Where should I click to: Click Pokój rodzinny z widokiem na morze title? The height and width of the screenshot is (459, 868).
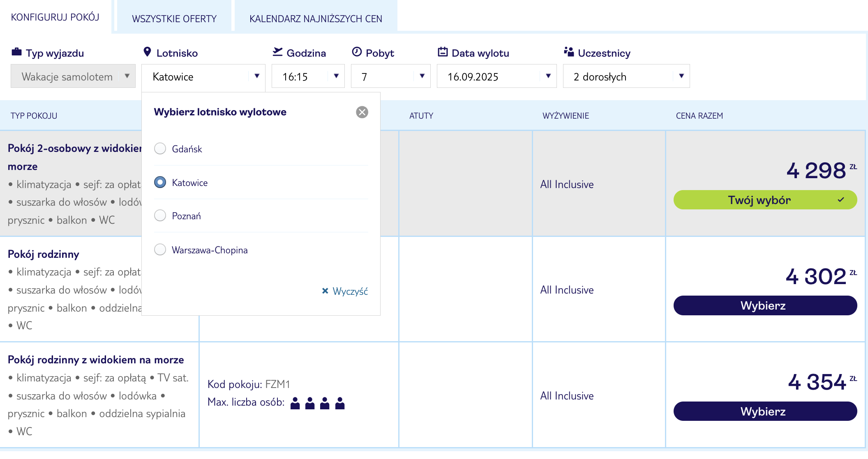point(96,360)
